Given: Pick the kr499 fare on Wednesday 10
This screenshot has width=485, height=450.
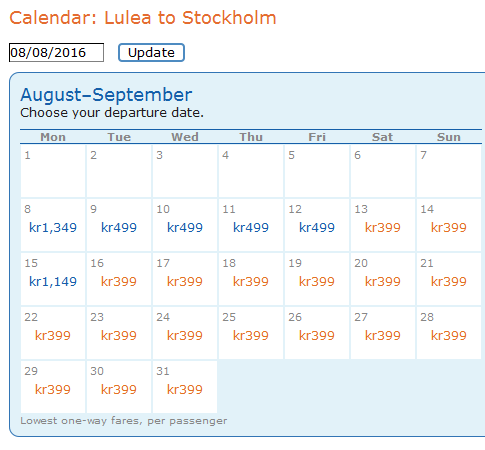Looking at the screenshot, I should point(185,228).
